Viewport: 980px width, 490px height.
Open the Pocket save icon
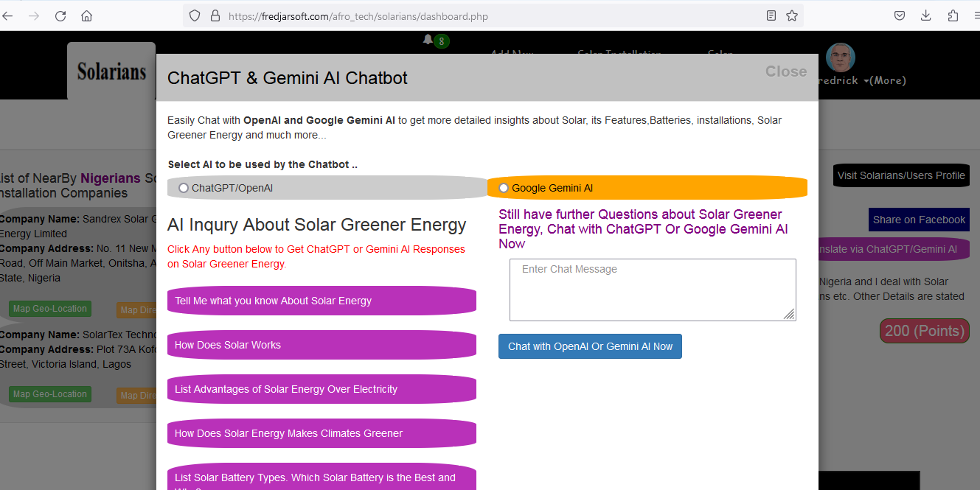coord(900,15)
